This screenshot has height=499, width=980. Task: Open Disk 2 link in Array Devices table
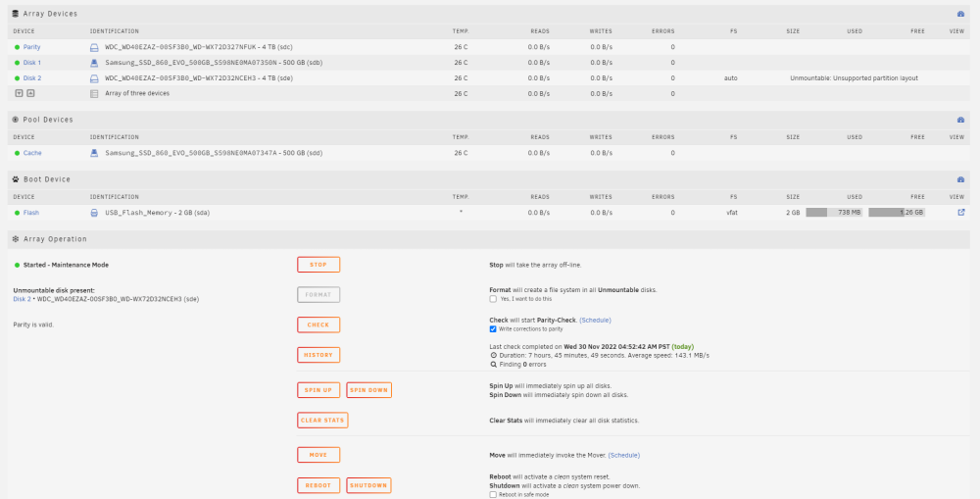32,78
